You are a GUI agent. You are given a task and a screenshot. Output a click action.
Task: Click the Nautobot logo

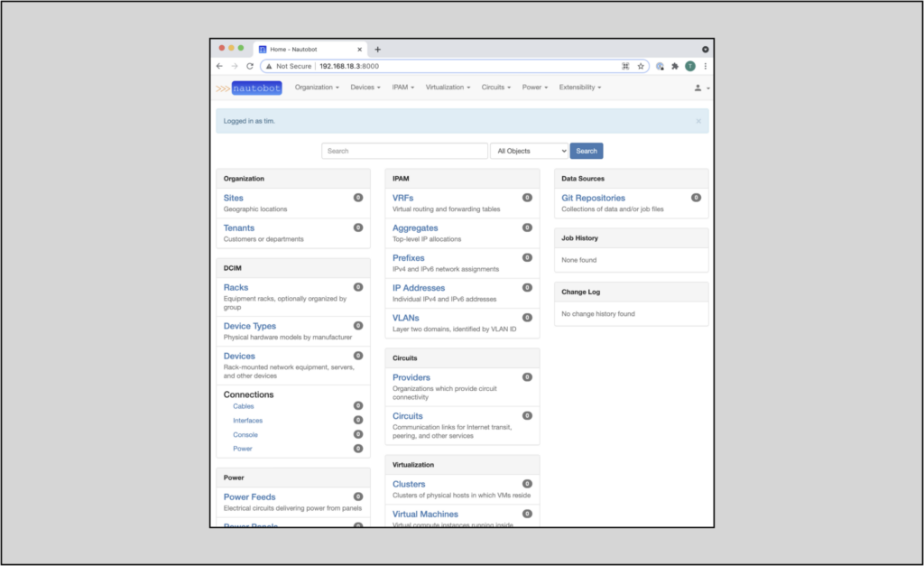(249, 88)
